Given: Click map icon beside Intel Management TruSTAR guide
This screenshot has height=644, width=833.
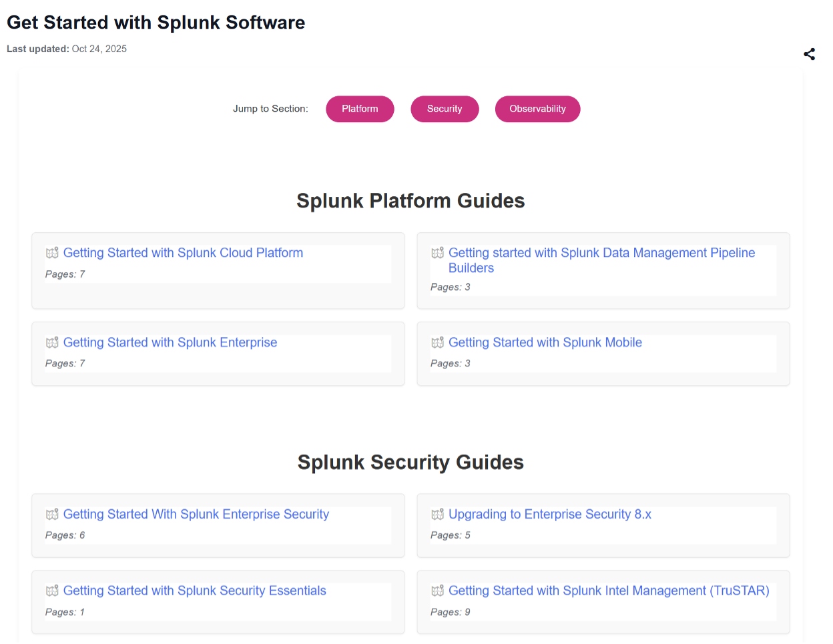Looking at the screenshot, I should tap(437, 591).
